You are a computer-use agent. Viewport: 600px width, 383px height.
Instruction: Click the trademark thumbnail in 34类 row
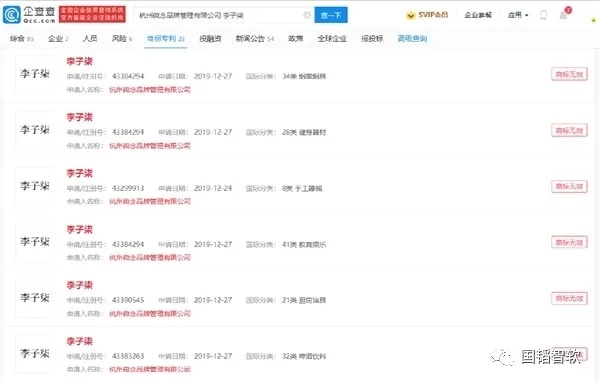click(x=34, y=74)
